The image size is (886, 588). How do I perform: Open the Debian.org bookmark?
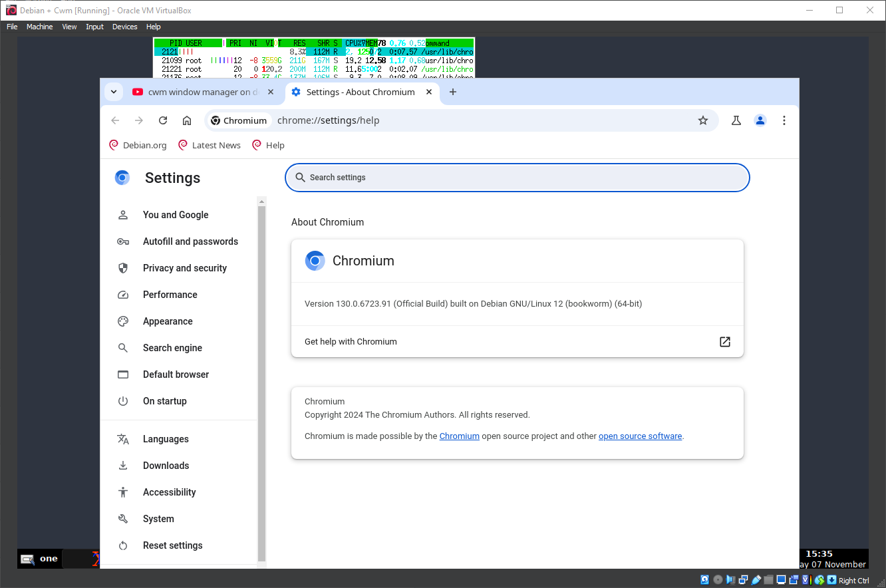coord(144,145)
